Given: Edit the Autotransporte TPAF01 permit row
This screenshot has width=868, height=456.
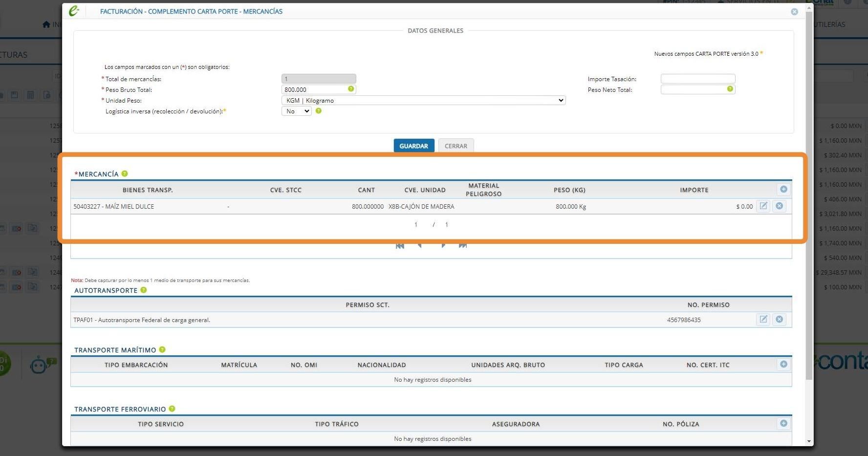Looking at the screenshot, I should [x=763, y=320].
